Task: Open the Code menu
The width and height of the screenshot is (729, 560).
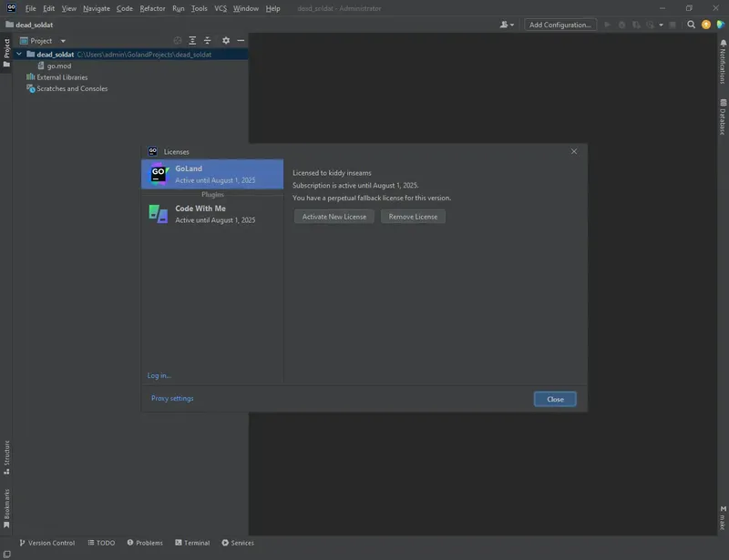Action: [124, 8]
